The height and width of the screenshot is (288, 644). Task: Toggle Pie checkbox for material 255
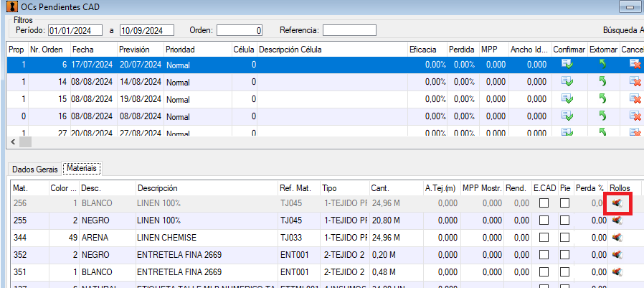(564, 220)
